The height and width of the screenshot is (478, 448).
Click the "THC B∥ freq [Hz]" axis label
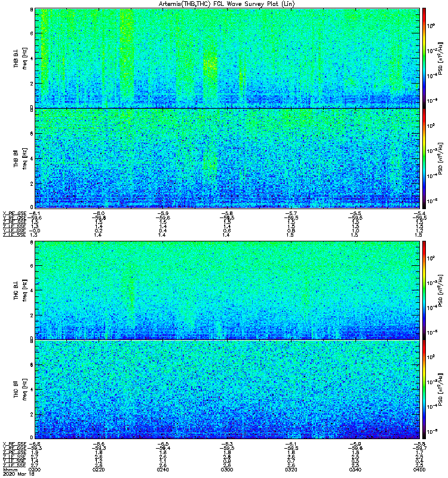click(20, 390)
